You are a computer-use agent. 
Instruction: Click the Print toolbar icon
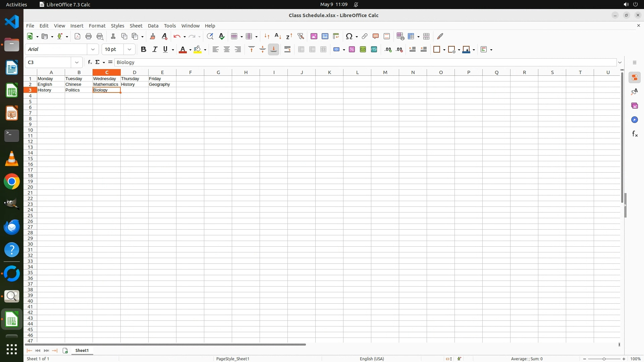click(89, 36)
